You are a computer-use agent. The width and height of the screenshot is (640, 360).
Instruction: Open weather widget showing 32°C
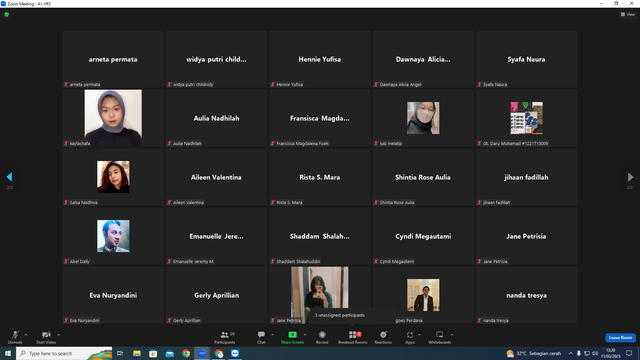(533, 353)
